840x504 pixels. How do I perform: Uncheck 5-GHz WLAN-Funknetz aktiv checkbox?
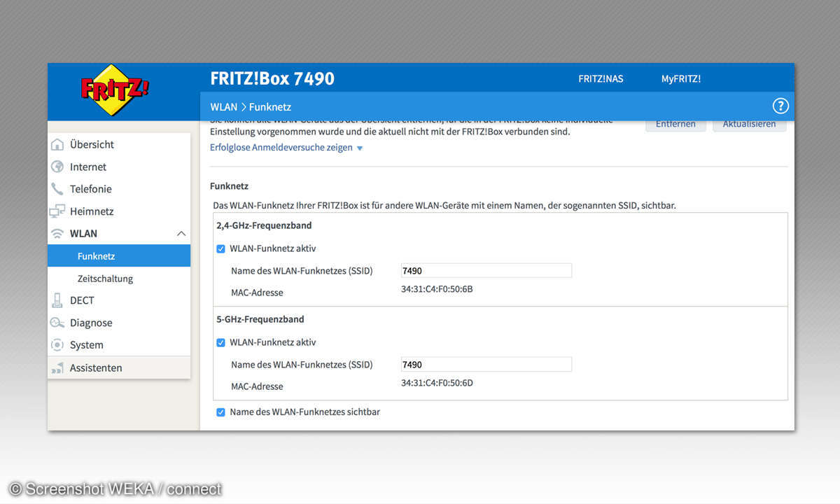pos(220,342)
